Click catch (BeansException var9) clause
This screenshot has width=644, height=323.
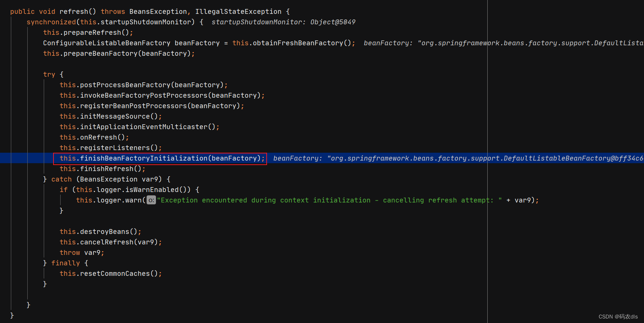[x=107, y=179]
